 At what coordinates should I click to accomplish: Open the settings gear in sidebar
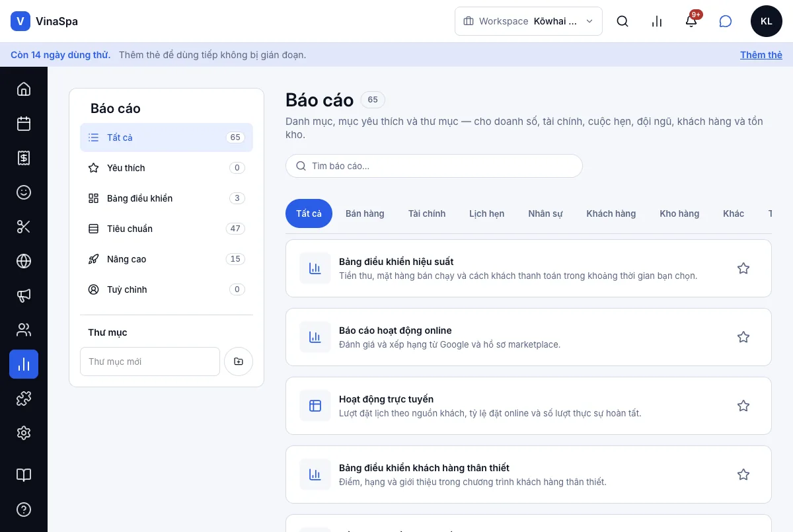[24, 432]
